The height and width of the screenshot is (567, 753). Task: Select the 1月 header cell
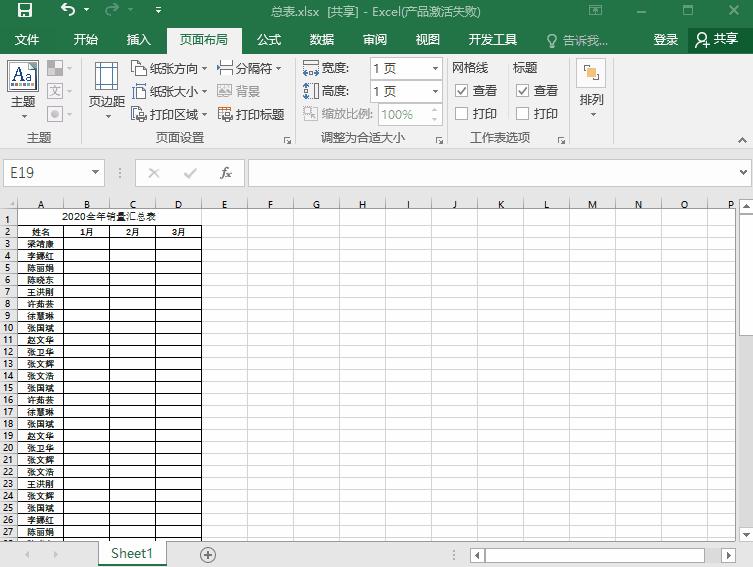(86, 232)
